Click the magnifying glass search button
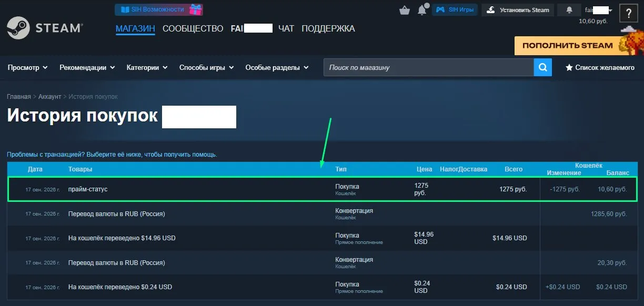The height and width of the screenshot is (306, 644). coord(543,67)
